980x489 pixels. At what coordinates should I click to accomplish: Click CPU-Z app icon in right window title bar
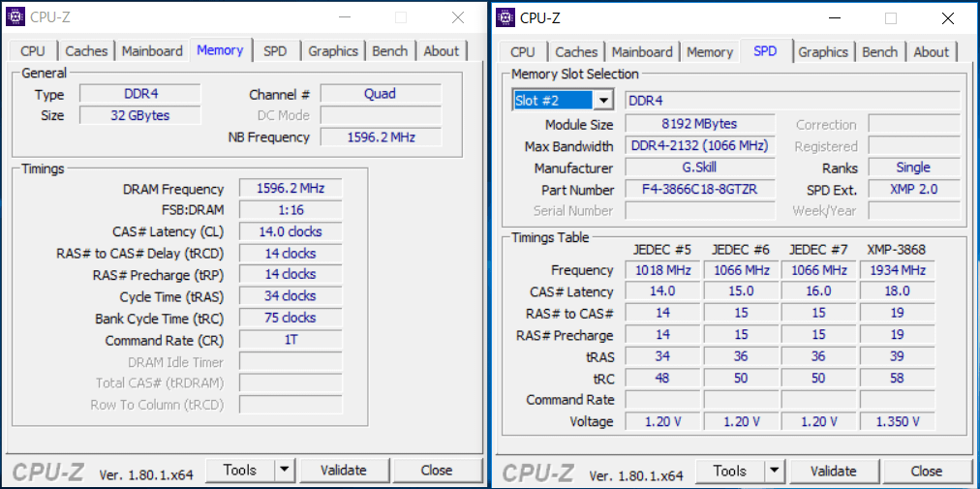point(506,17)
